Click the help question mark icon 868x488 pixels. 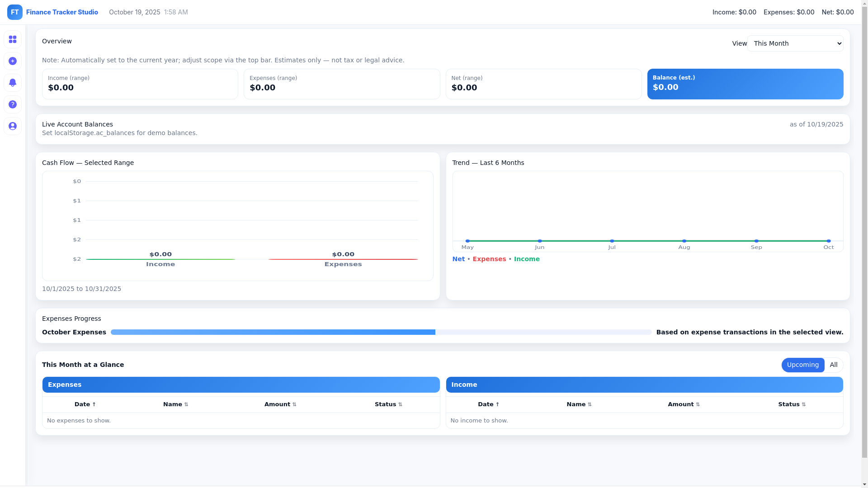[x=13, y=105]
